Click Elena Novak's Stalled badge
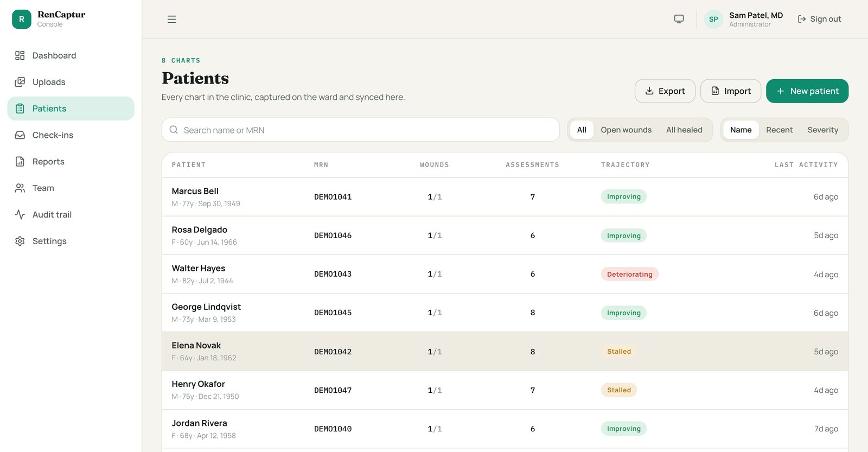868x452 pixels. (x=619, y=352)
